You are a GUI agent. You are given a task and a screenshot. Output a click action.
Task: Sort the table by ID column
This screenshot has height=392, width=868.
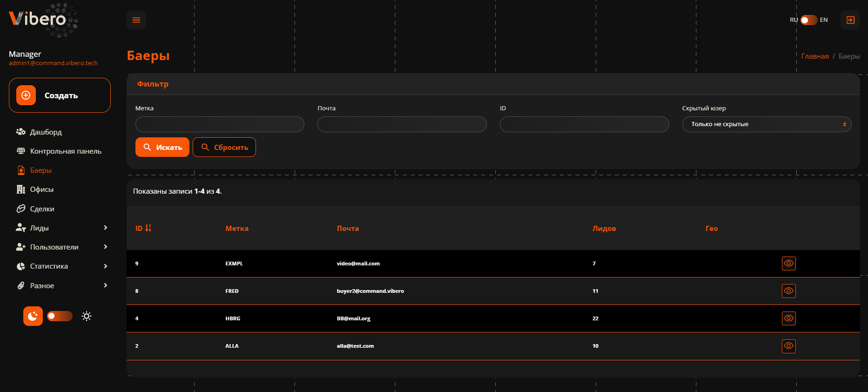[x=143, y=228]
